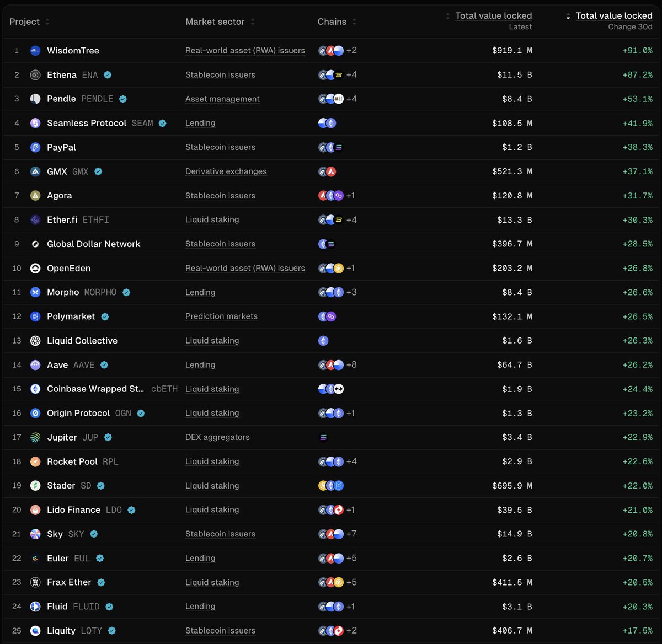Screen dimensions: 662x644
Task: Click the Morpho logo icon
Action: click(x=35, y=292)
